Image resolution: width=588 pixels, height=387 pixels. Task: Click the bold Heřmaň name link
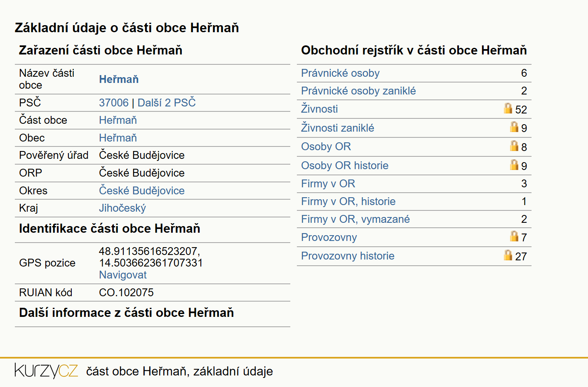click(x=119, y=79)
